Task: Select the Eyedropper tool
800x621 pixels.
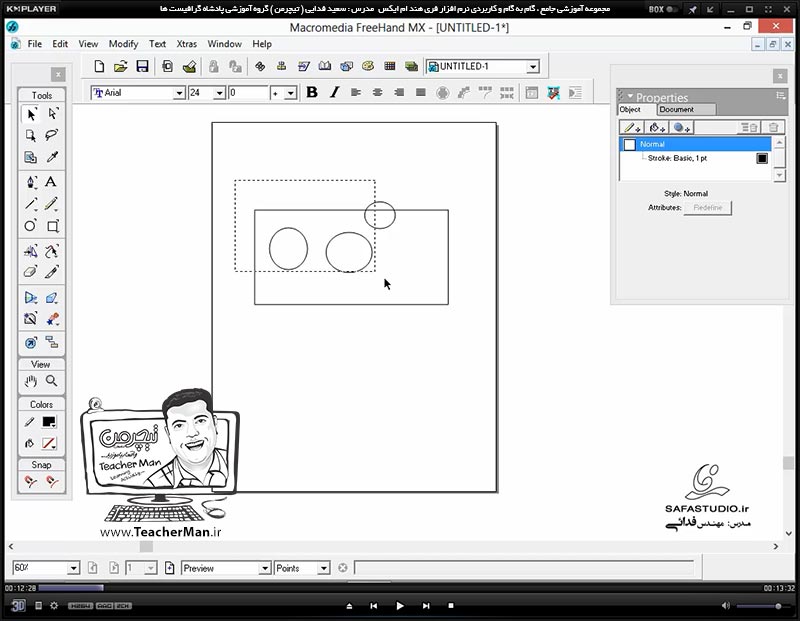Action: pyautogui.click(x=52, y=157)
